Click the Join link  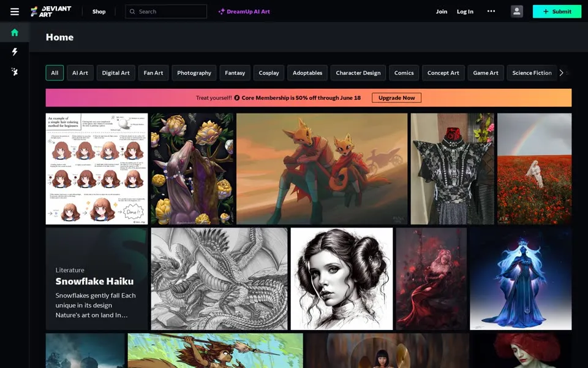[x=442, y=12]
